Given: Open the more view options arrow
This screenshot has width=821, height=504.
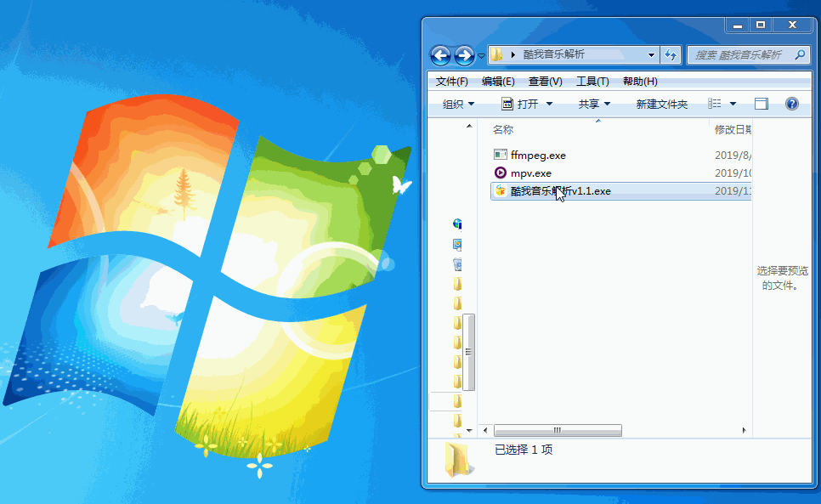Looking at the screenshot, I should tap(733, 104).
